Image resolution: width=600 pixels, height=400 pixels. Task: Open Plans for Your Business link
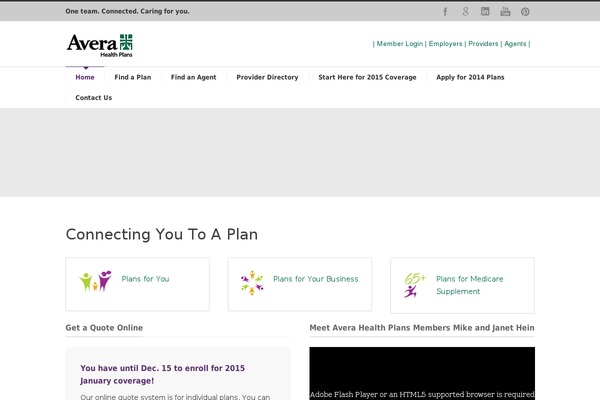[316, 279]
